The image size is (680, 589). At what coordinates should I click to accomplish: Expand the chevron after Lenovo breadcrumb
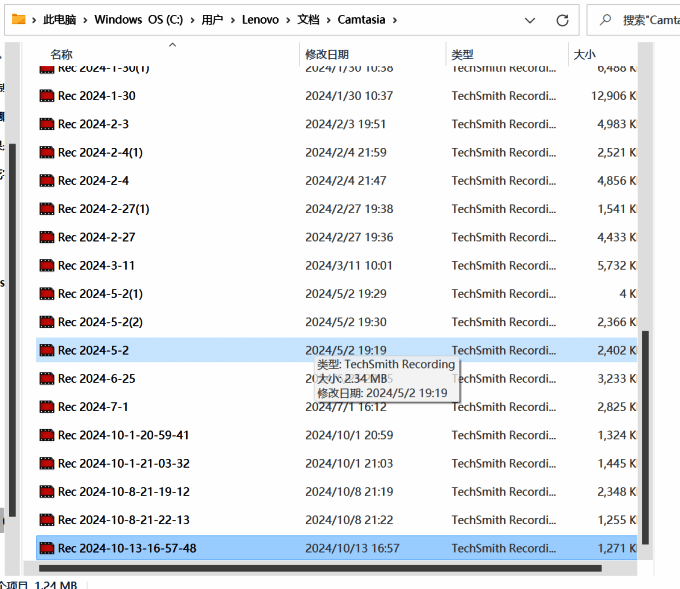pos(289,19)
